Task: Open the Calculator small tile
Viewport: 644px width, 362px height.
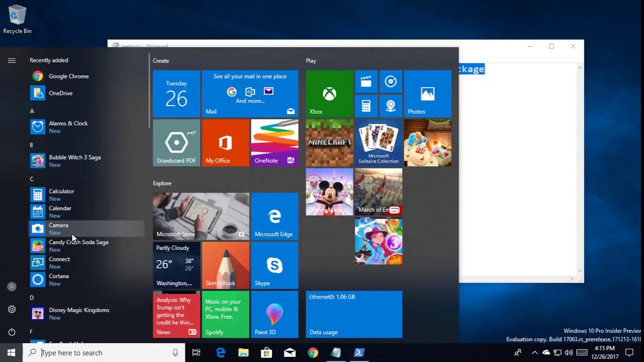Action: 366,106
